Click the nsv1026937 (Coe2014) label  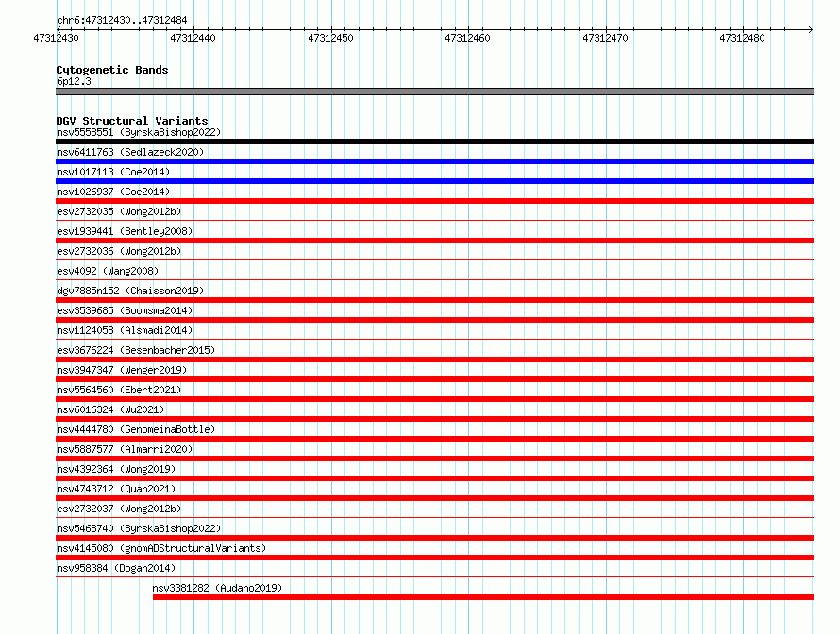tap(113, 192)
